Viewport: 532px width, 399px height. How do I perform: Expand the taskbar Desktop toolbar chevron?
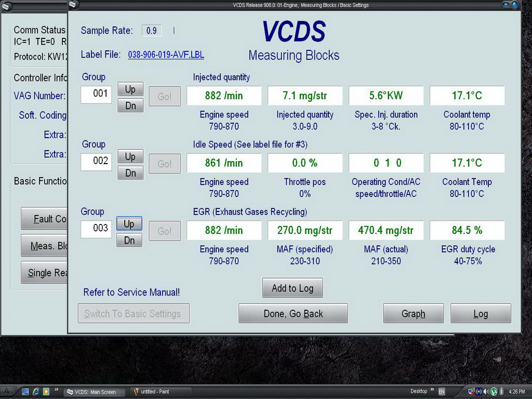[x=432, y=391]
